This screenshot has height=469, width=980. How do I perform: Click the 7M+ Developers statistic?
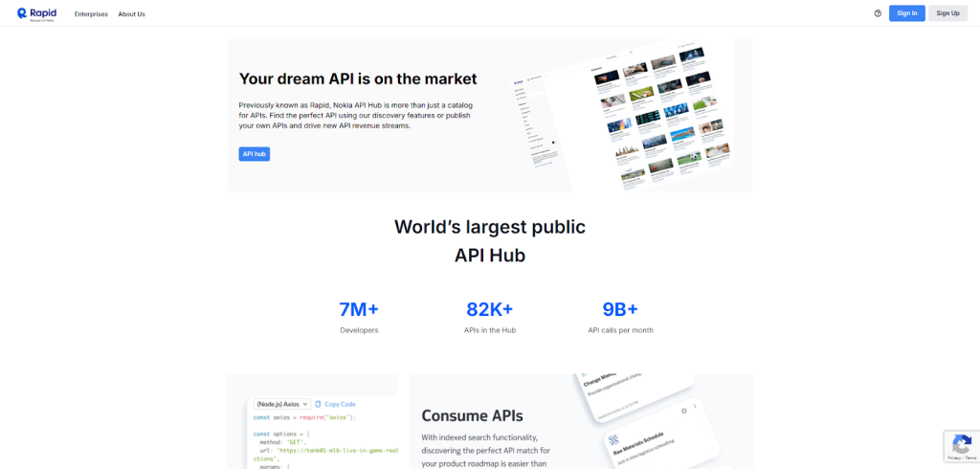tap(359, 317)
